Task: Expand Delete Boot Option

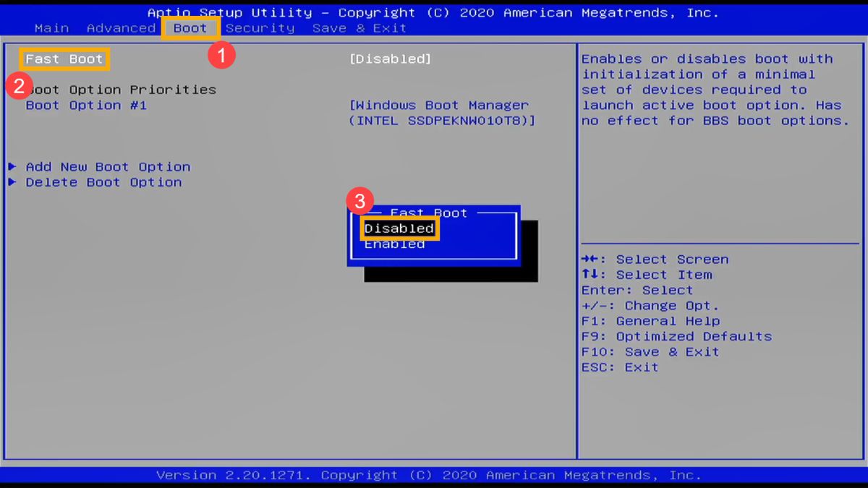Action: pyautogui.click(x=103, y=182)
